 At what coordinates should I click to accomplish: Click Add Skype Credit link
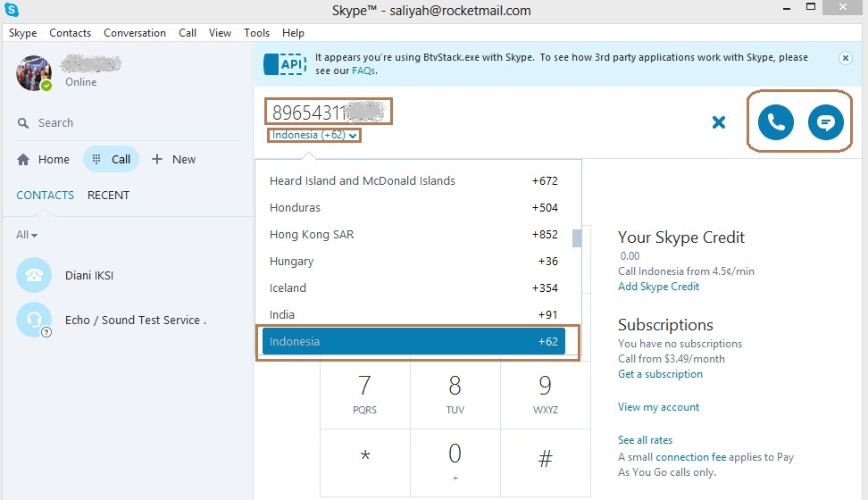(658, 287)
